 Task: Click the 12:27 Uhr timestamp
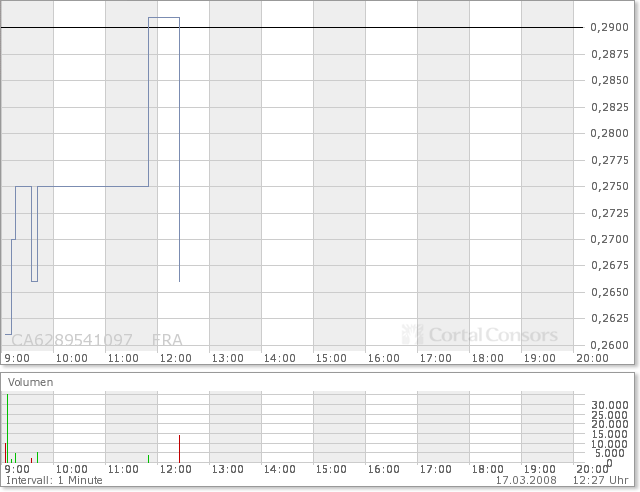(600, 480)
